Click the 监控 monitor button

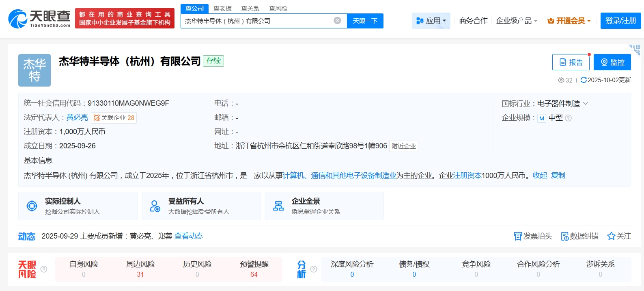[612, 62]
